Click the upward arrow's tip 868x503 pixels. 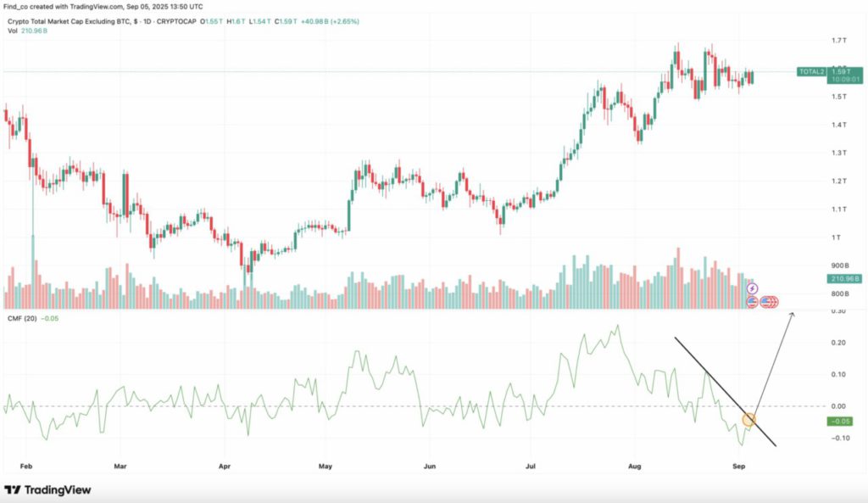[793, 314]
